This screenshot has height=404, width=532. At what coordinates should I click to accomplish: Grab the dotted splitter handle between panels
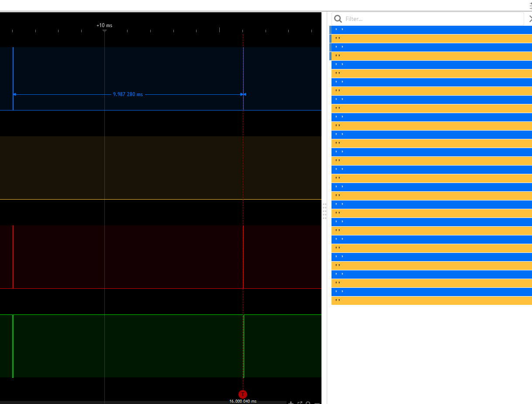click(x=325, y=211)
